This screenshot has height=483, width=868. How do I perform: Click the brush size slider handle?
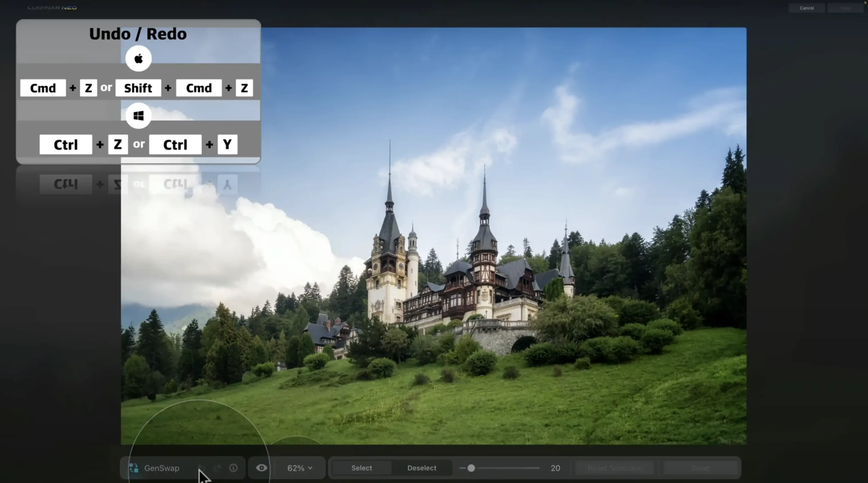pyautogui.click(x=471, y=468)
